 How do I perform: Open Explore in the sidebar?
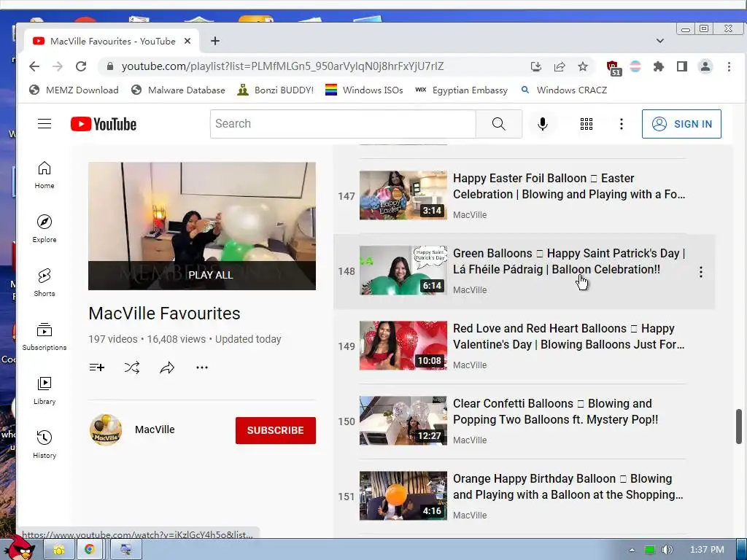(x=44, y=228)
